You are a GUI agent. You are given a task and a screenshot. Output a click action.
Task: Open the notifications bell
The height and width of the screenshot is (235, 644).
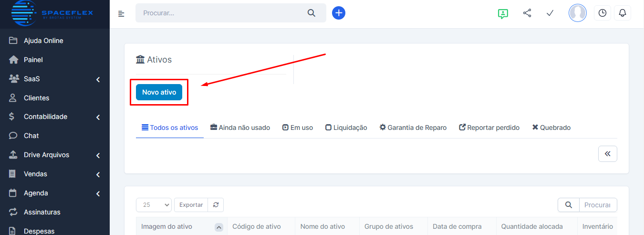(622, 13)
